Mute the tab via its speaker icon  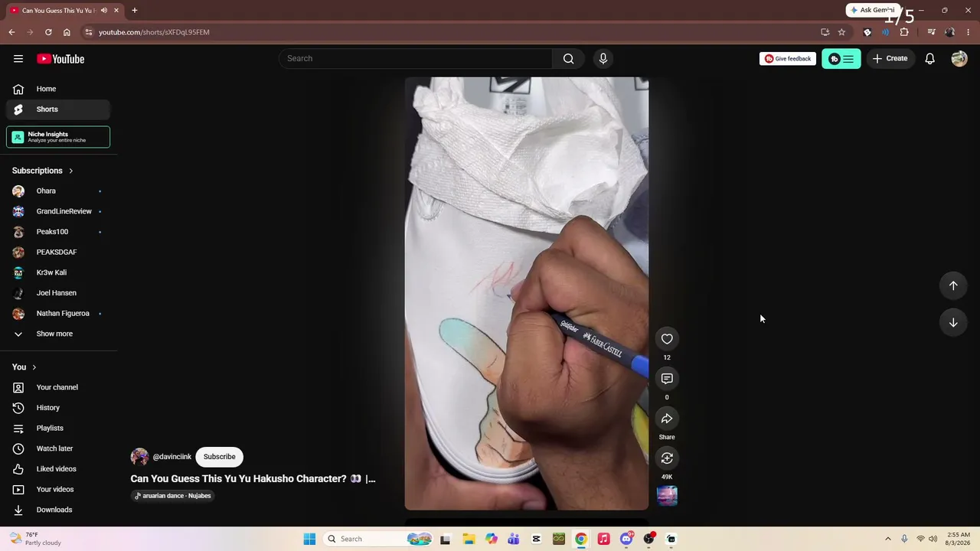click(103, 11)
